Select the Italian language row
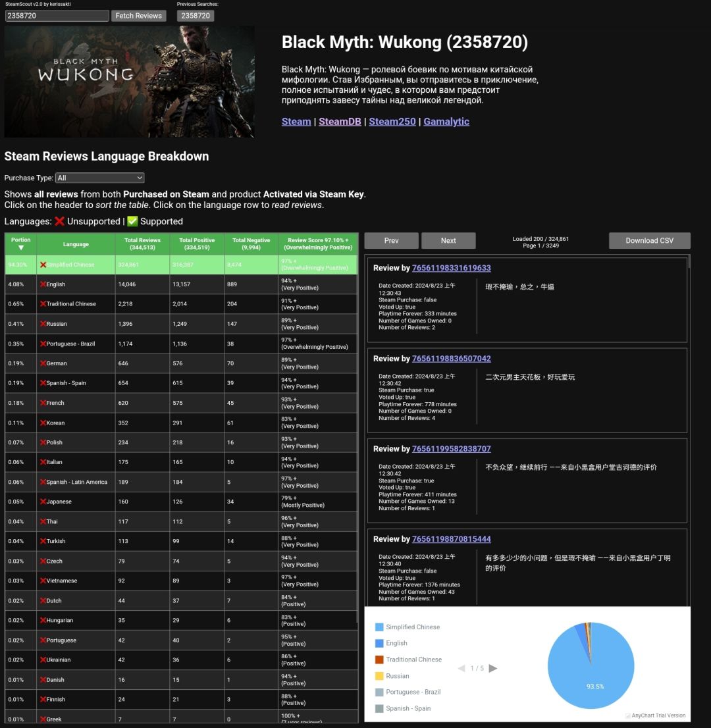Image resolution: width=711 pixels, height=728 pixels. coord(181,462)
